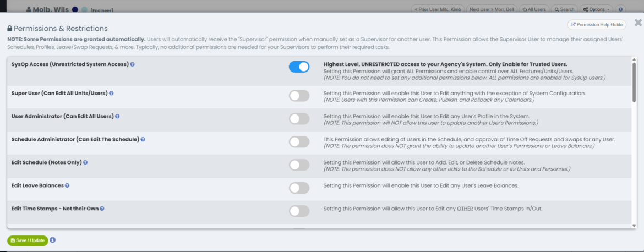Click the [Engineer] rank label
644x252 pixels.
[102, 10]
